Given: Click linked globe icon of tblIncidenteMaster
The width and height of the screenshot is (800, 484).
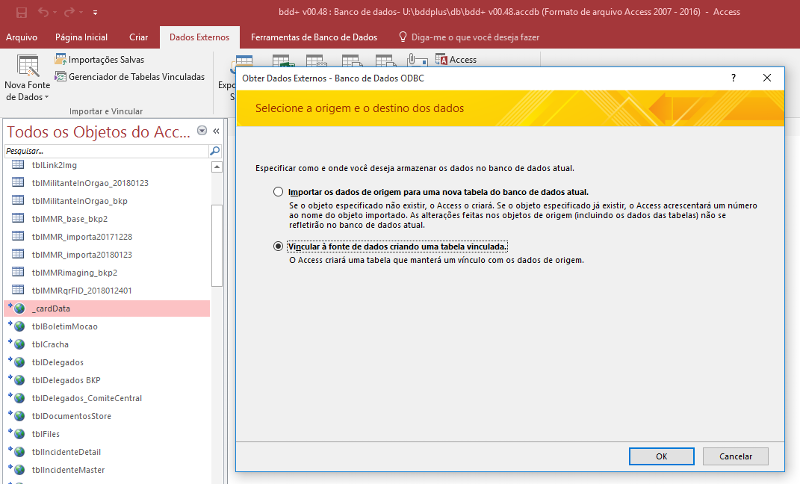Looking at the screenshot, I should click(18, 469).
